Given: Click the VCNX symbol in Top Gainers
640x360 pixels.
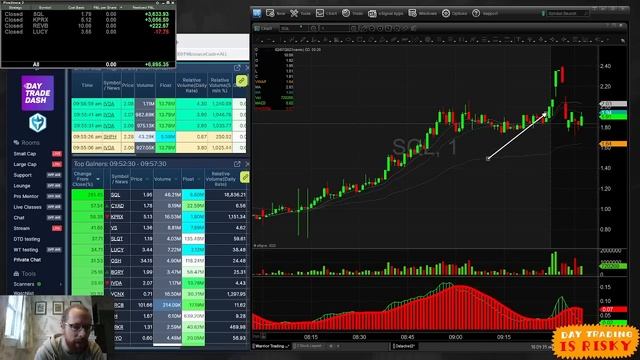Looking at the screenshot, I should (x=117, y=294).
